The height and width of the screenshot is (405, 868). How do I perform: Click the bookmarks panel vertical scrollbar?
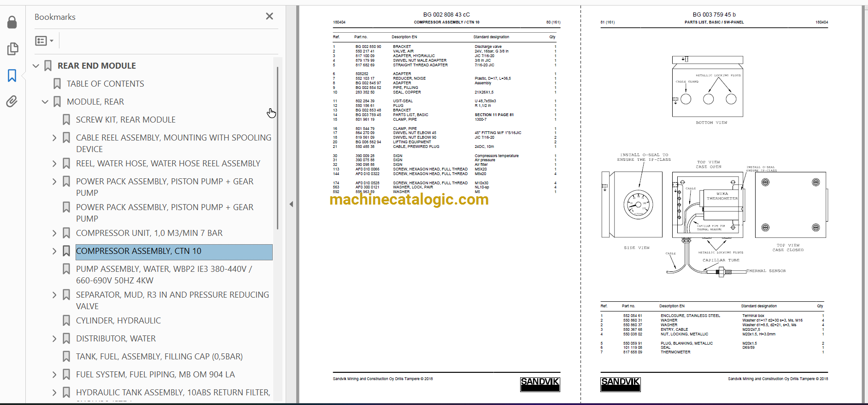coord(277,147)
